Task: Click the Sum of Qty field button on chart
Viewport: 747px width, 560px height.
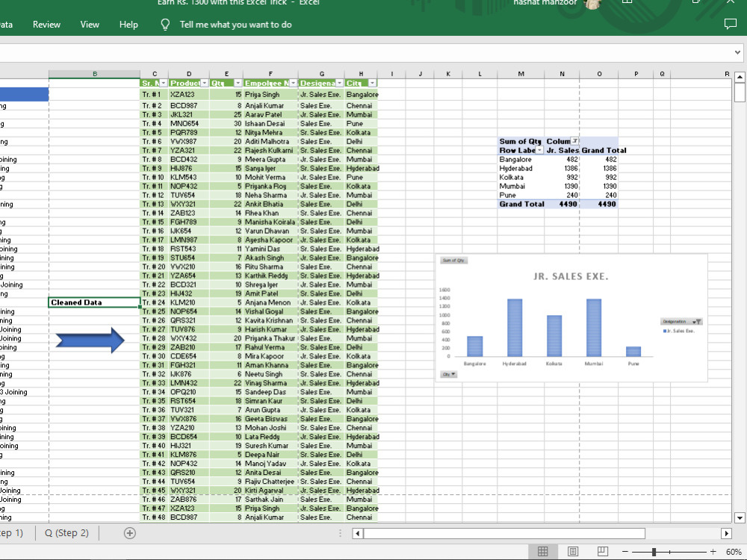Action: coord(453,261)
